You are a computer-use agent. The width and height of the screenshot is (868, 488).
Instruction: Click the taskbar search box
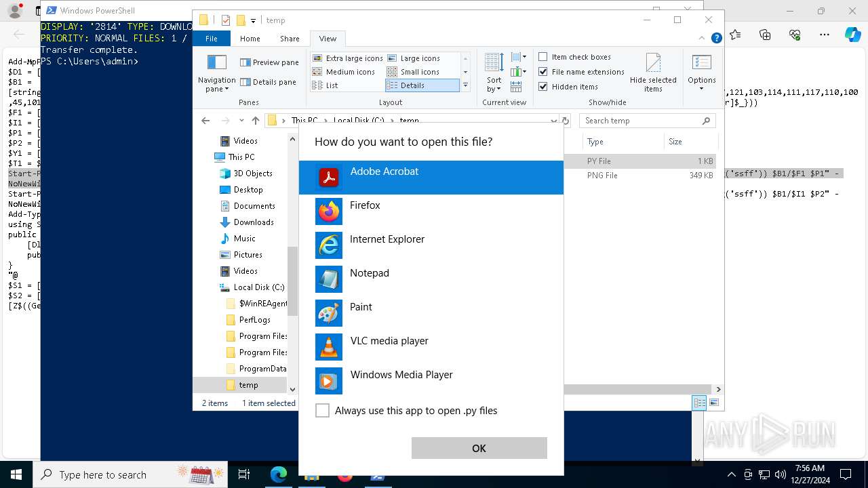tap(130, 474)
